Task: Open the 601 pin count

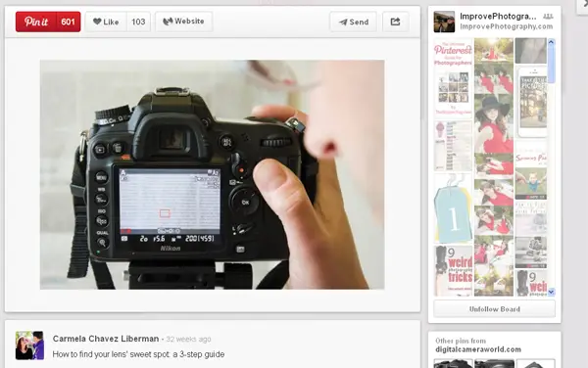Action: click(x=69, y=22)
